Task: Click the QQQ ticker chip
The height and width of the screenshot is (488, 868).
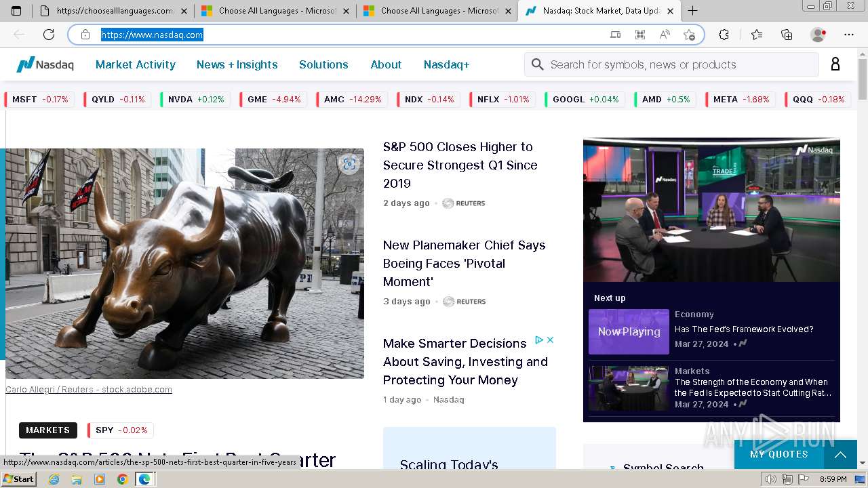Action: coord(818,99)
